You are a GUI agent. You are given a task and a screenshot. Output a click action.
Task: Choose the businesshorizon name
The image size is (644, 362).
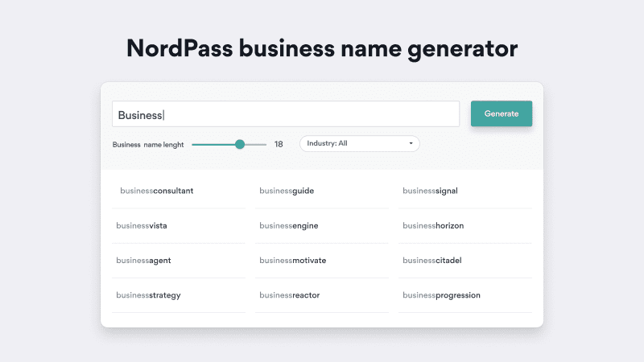[x=433, y=226]
